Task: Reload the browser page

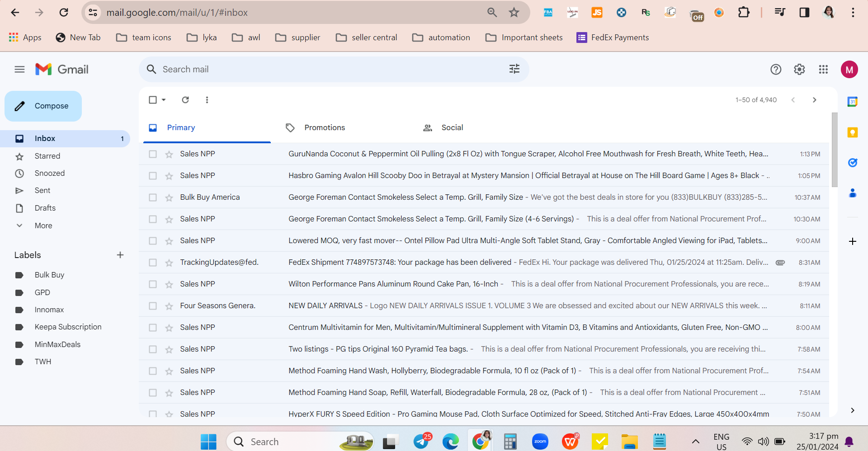Action: click(64, 13)
